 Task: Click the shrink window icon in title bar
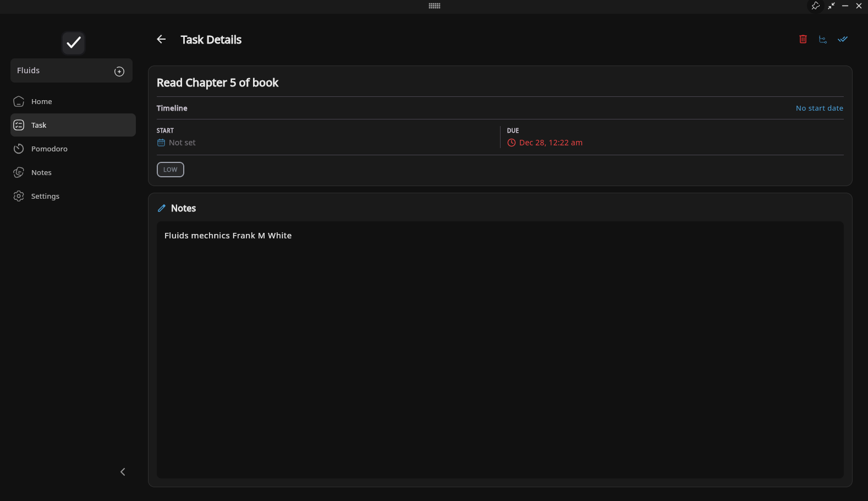pyautogui.click(x=831, y=6)
